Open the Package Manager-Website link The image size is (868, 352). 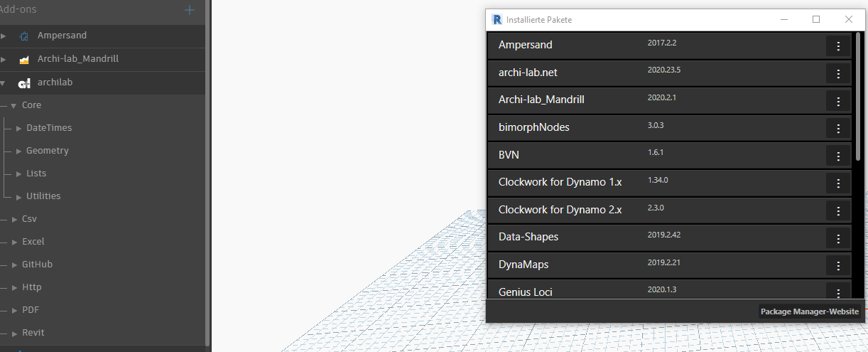click(810, 311)
